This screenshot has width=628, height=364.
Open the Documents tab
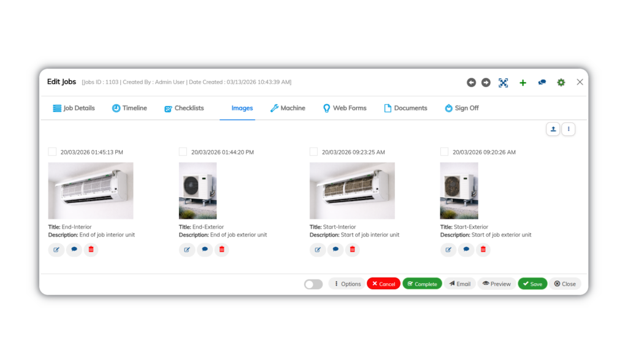click(x=406, y=108)
